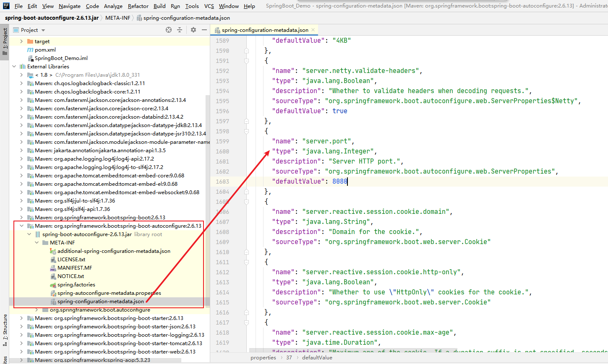Toggle code fold marker at line 1597

pos(246,121)
